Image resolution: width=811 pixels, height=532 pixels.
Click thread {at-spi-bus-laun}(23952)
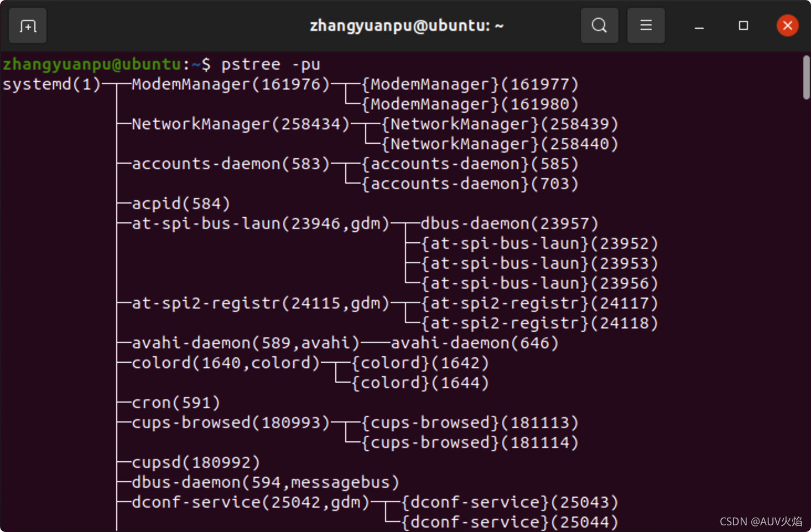(539, 243)
